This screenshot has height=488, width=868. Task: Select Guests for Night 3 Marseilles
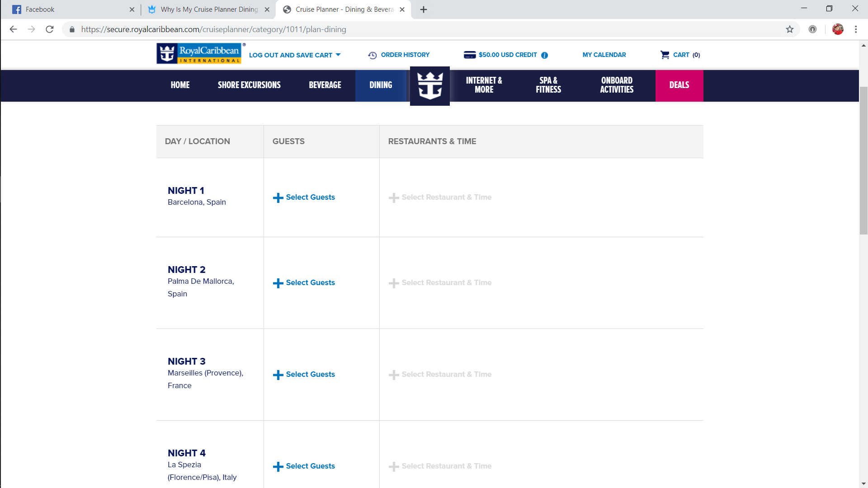[x=310, y=375]
